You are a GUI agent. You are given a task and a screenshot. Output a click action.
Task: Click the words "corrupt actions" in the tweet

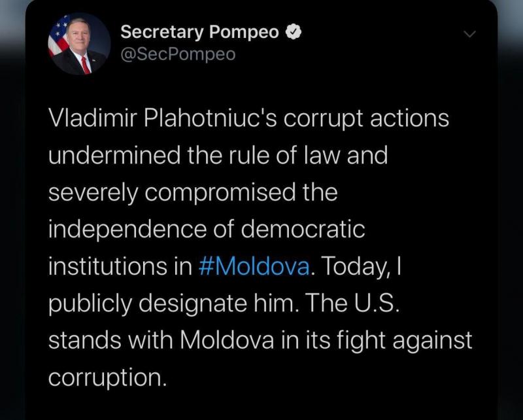click(366, 119)
